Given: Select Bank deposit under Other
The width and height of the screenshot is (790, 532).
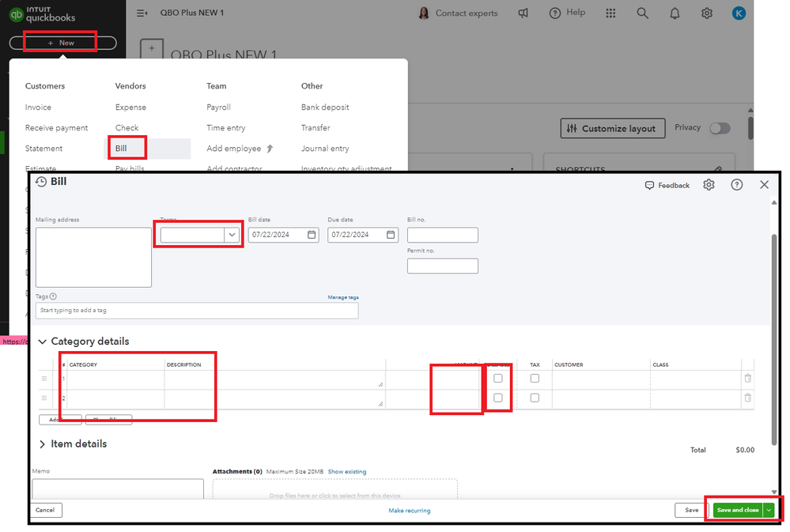Looking at the screenshot, I should [x=325, y=108].
